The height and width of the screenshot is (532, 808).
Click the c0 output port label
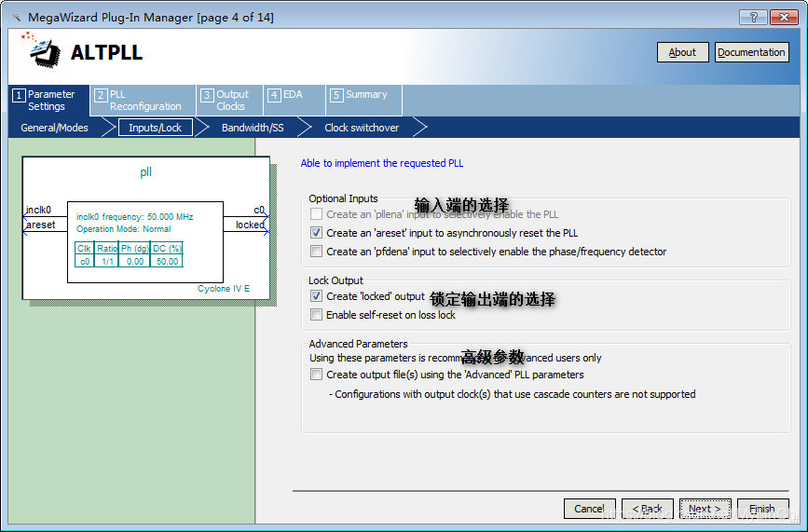pos(259,210)
